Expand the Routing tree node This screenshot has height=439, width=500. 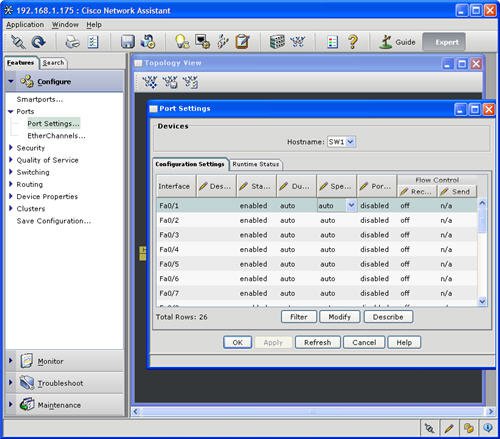(11, 184)
